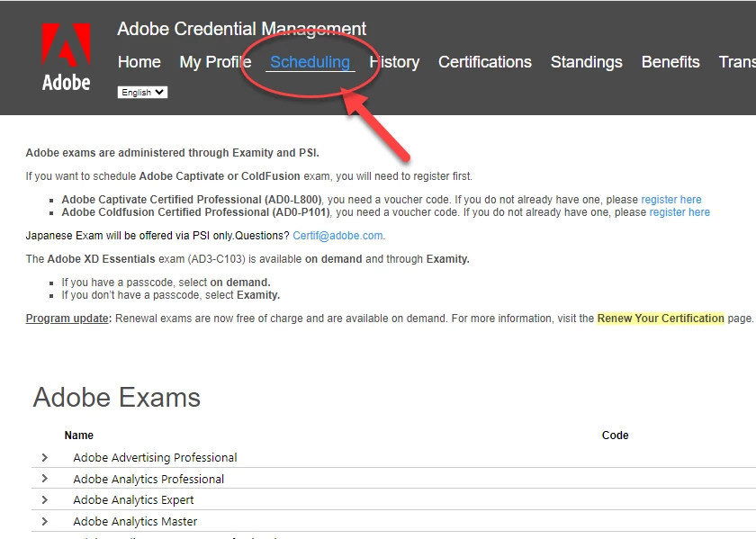Expand the Adobe Advertising Professional row

(x=45, y=457)
